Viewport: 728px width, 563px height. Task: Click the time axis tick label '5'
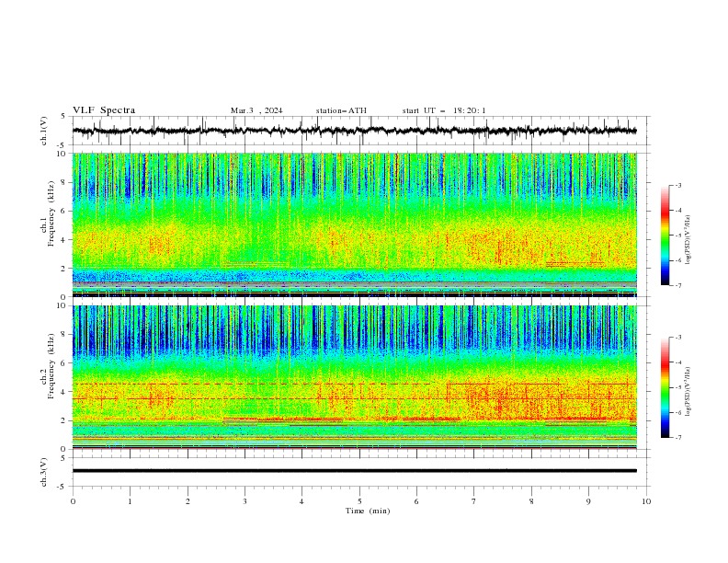tap(359, 501)
